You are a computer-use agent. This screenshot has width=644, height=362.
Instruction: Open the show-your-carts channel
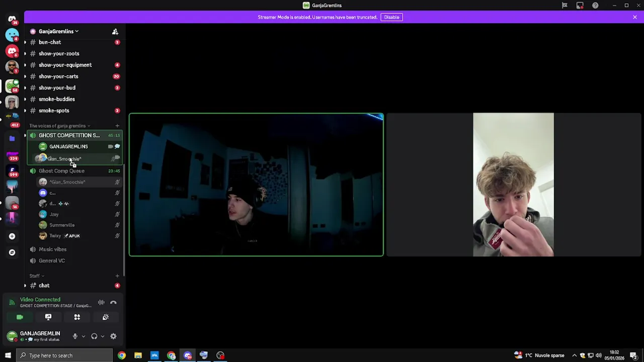[x=58, y=76]
